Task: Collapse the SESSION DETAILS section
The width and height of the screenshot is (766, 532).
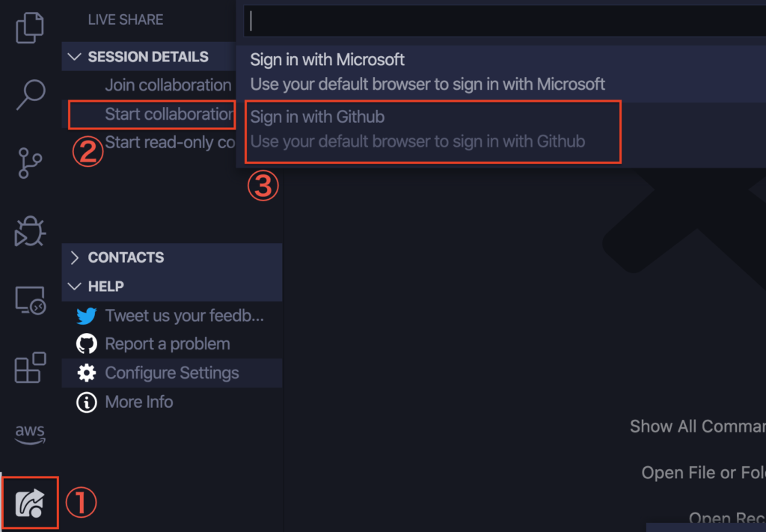Action: coord(74,57)
